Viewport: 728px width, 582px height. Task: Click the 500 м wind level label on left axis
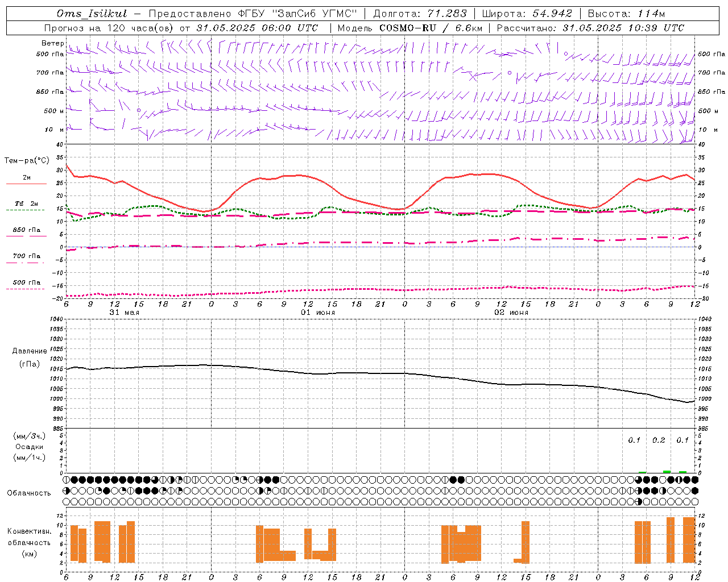[x=53, y=111]
